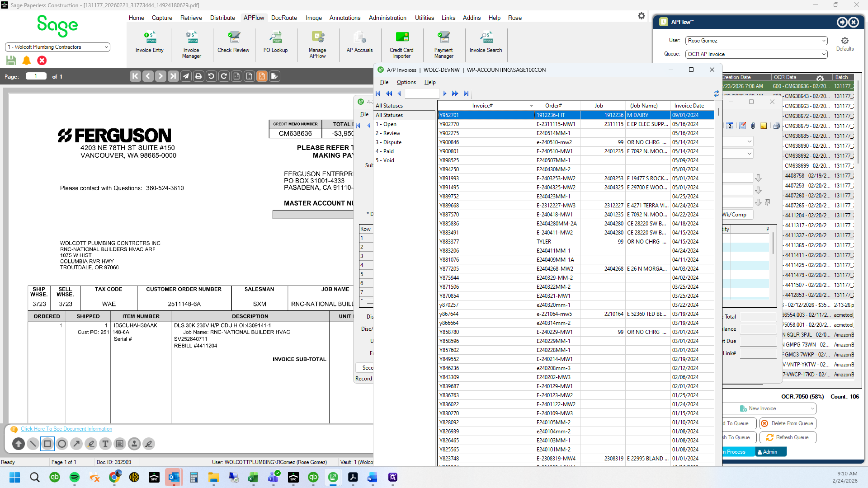Expand the company selector dropdown
Viewport: 868px width, 488px height.
coord(57,47)
